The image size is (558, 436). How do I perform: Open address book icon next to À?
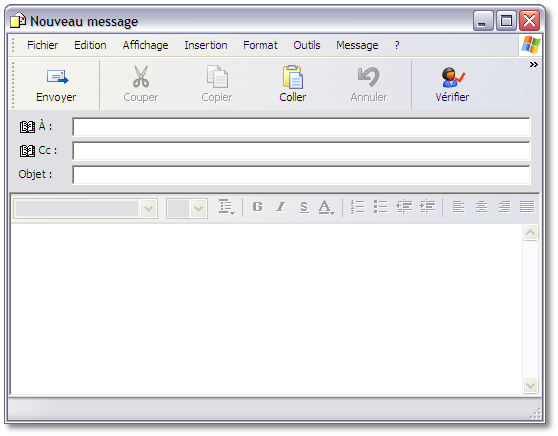point(27,127)
